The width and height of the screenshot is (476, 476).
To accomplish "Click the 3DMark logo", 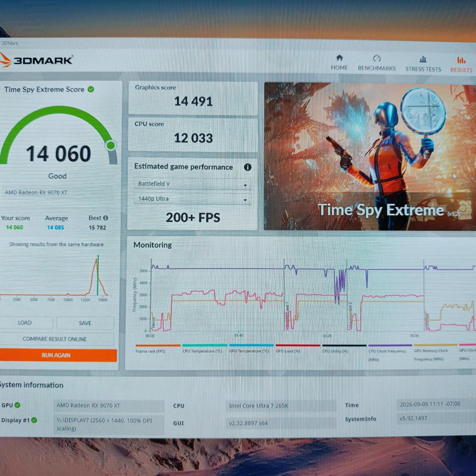I will (36, 60).
